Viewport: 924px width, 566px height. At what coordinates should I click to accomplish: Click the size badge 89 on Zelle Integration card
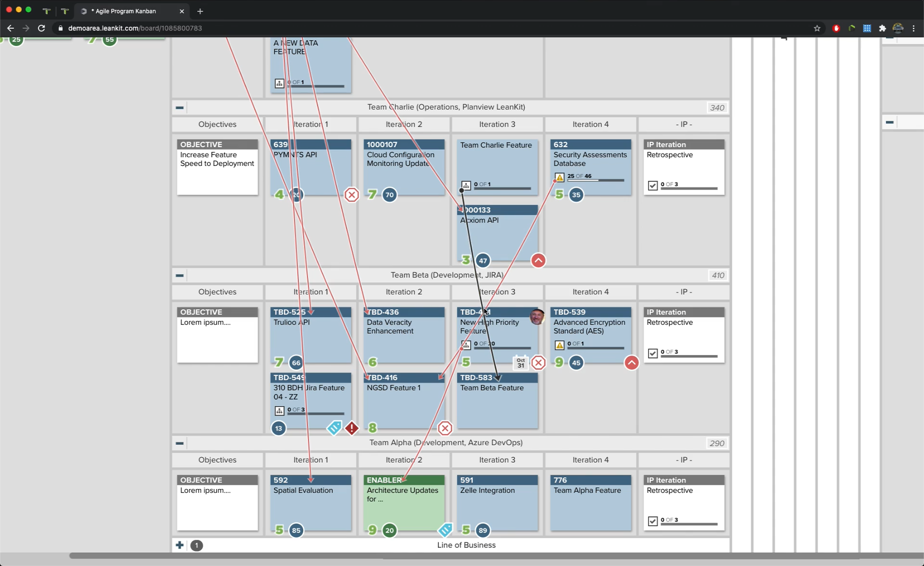pos(483,531)
